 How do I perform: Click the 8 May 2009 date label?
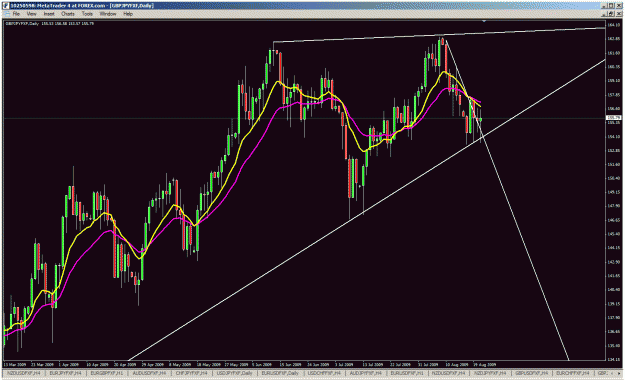coord(180,364)
